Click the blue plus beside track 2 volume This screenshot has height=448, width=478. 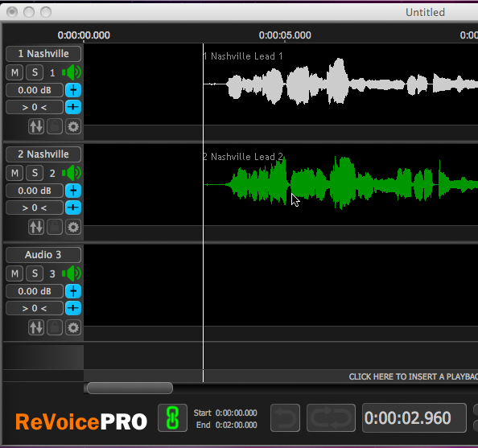click(x=73, y=191)
